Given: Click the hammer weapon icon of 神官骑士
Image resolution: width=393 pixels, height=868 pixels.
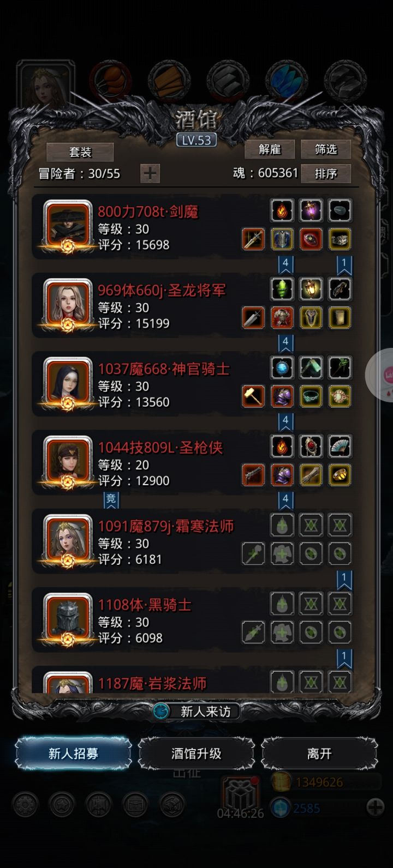Looking at the screenshot, I should (253, 396).
